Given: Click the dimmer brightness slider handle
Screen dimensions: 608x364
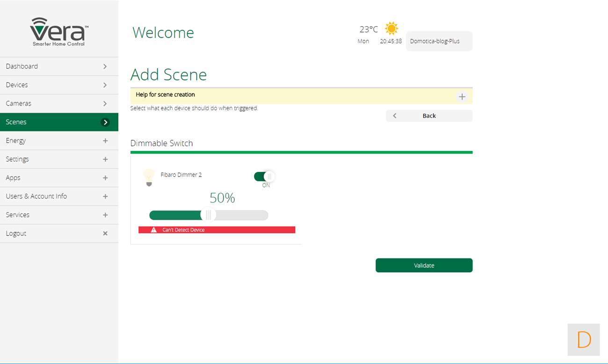Looking at the screenshot, I should click(208, 215).
